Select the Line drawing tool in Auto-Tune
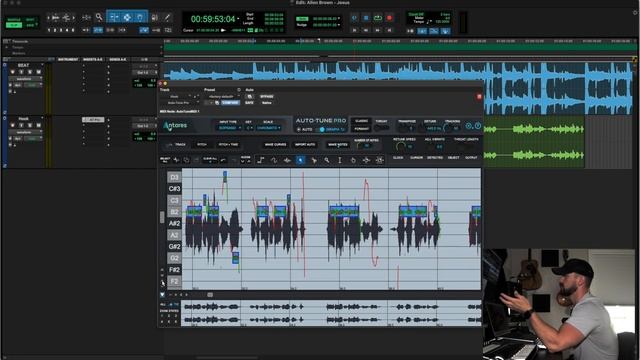 coord(261,160)
